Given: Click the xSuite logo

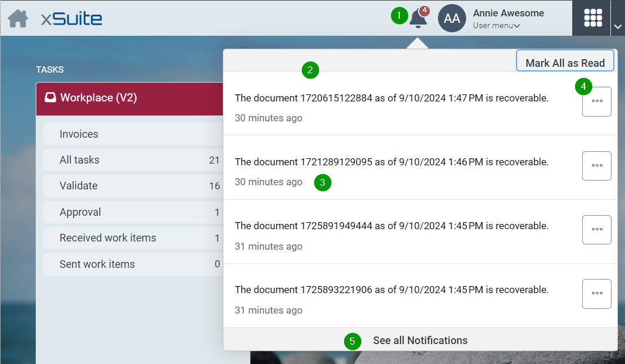Looking at the screenshot, I should point(72,19).
